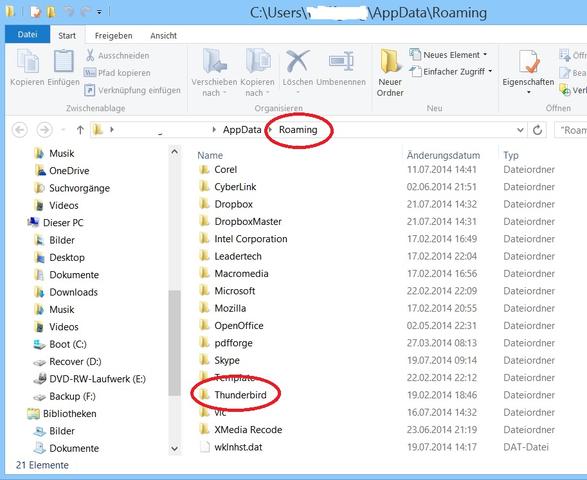This screenshot has width=587, height=480.
Task: Switch to the Start ribbon tab
Action: click(67, 36)
